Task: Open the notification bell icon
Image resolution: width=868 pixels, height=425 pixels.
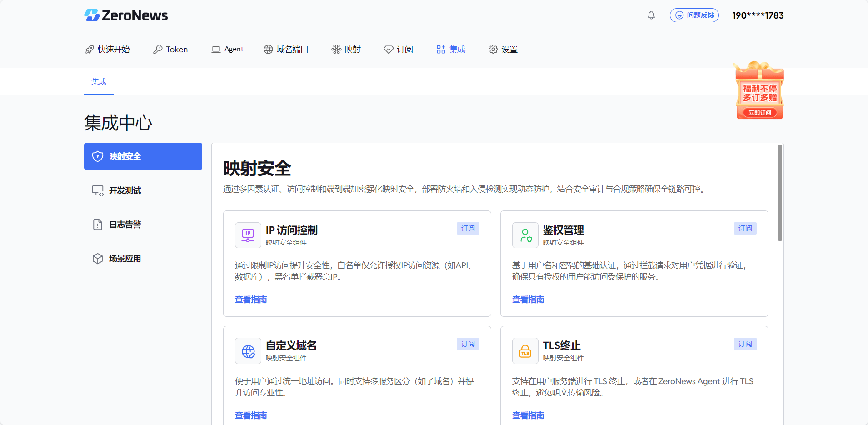Action: tap(651, 15)
